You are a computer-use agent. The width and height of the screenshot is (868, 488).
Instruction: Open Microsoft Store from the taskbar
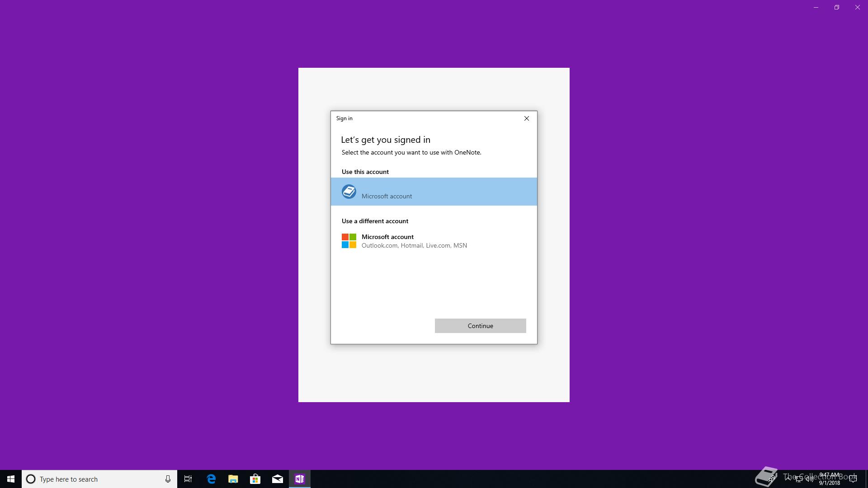255,479
